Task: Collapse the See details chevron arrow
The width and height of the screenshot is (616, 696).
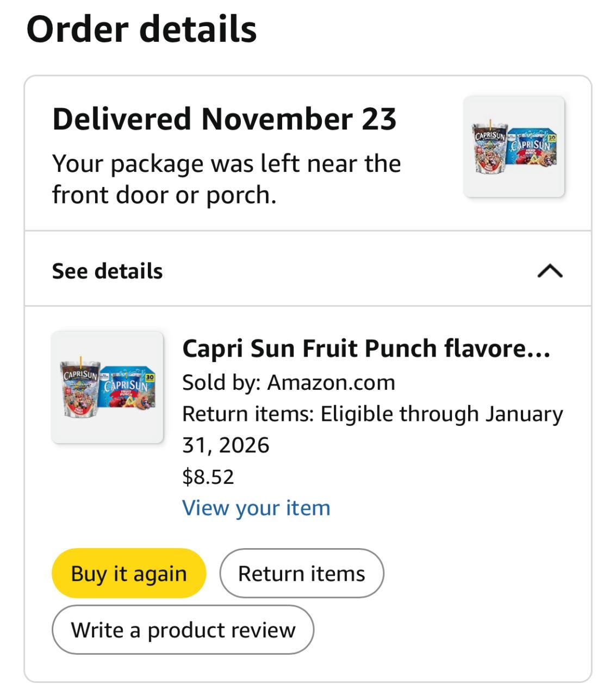Action: (550, 270)
